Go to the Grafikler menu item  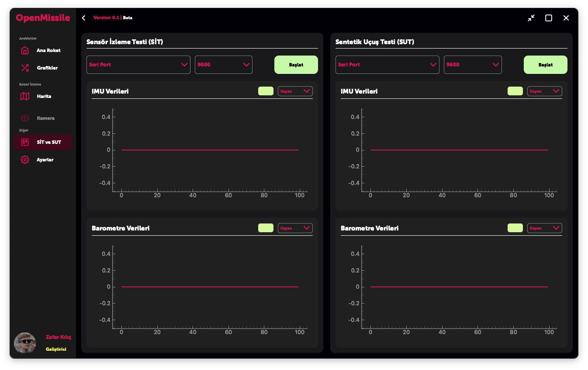point(47,68)
